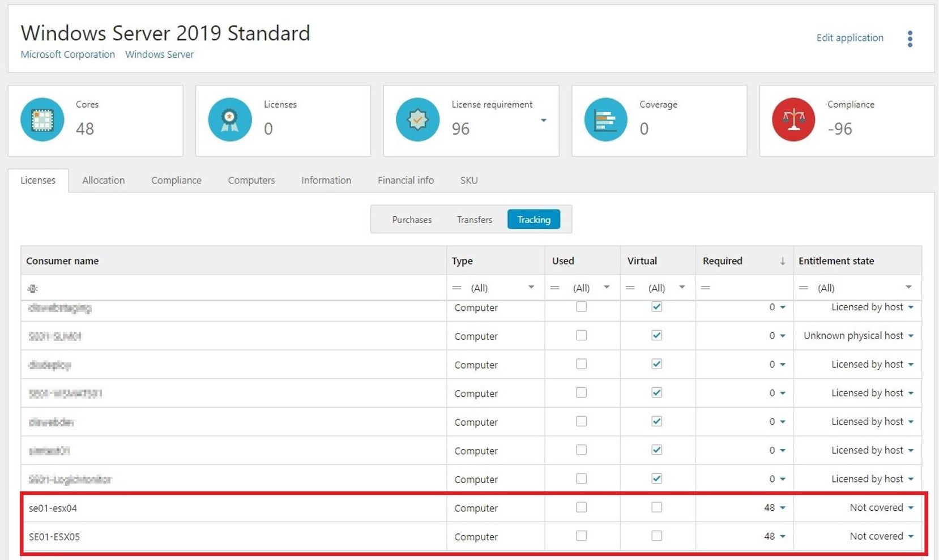Click equals operator icon in Required filter
Image resolution: width=939 pixels, height=560 pixels.
(x=705, y=288)
